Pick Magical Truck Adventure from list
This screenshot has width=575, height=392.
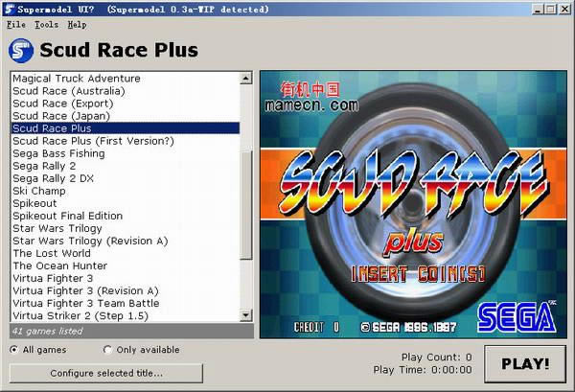click(77, 79)
